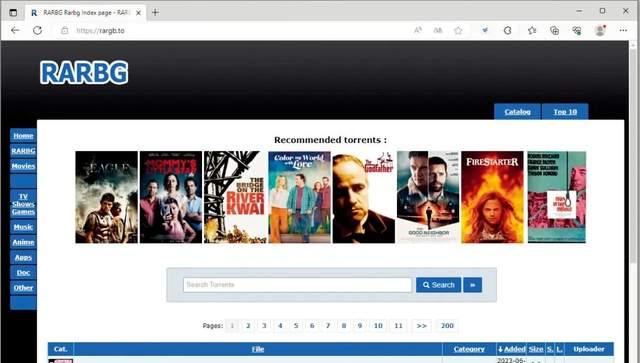Open Movies in the sidebar
Viewport: 640px width, 363px height.
click(23, 166)
